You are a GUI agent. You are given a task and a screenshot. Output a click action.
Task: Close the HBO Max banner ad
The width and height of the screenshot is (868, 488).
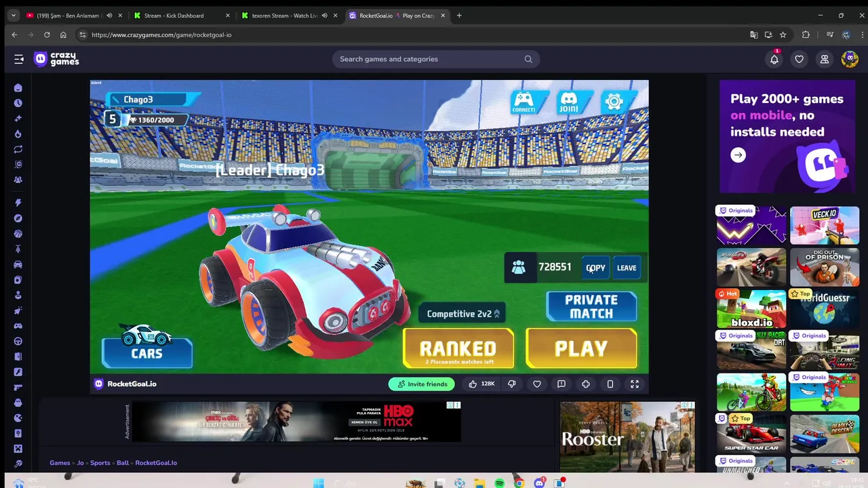click(457, 405)
